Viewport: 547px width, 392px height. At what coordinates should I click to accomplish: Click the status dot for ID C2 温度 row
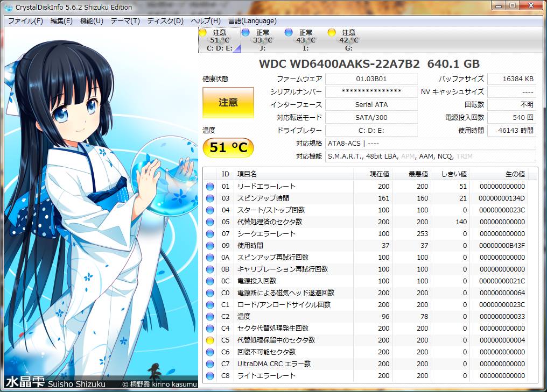coord(210,317)
